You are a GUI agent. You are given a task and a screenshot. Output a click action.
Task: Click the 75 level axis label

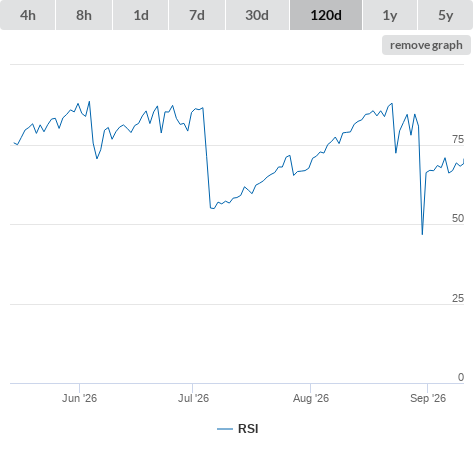pos(458,139)
